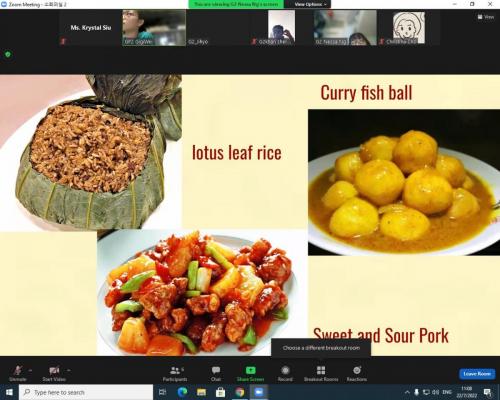This screenshot has height=400, width=500.
Task: Open the View Options dropdown
Action: (x=310, y=4)
